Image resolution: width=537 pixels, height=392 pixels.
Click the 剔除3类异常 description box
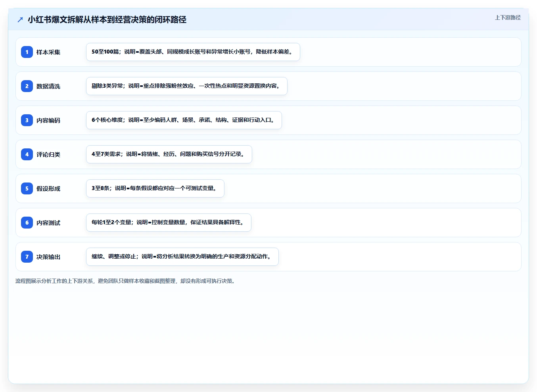(187, 86)
